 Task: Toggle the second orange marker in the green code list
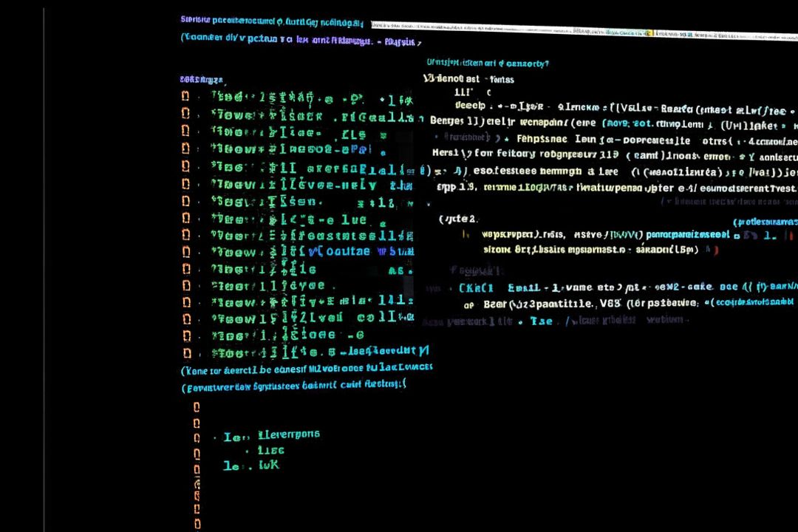(x=186, y=114)
